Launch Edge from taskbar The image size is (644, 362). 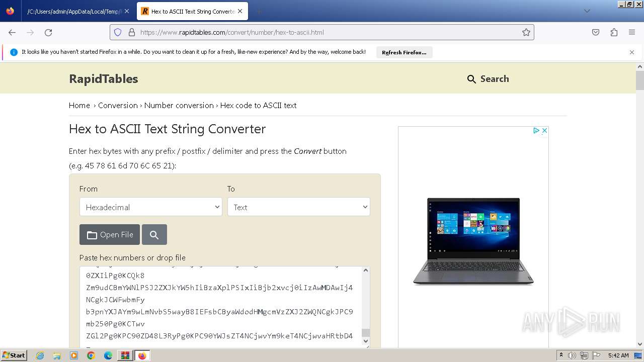[x=108, y=355]
